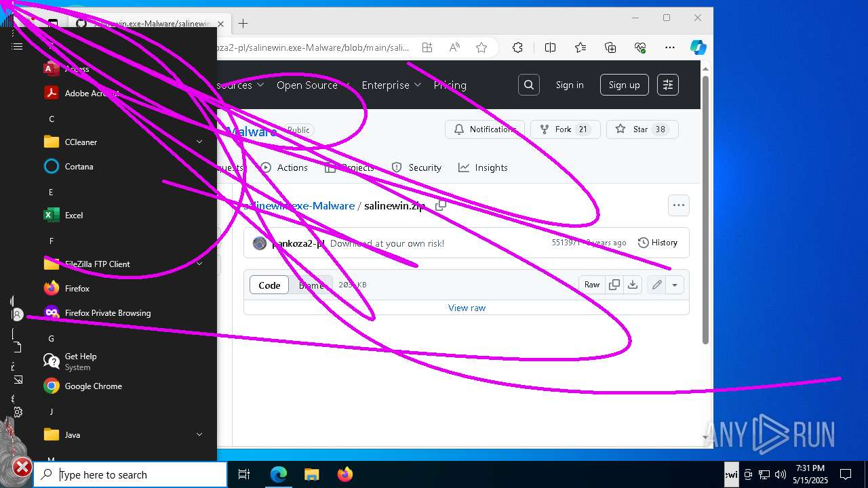The width and height of the screenshot is (868, 488).
Task: Click the Notifications button
Action: click(485, 129)
